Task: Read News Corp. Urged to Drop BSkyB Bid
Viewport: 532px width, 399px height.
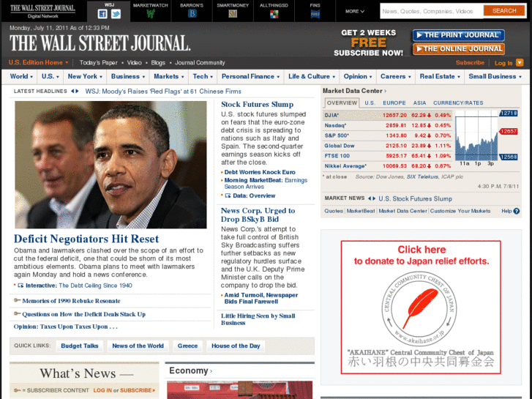Action: pyautogui.click(x=258, y=215)
